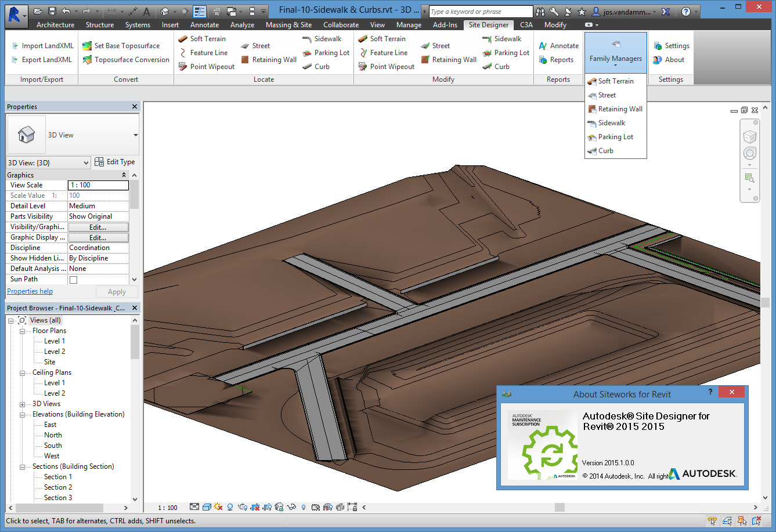Viewport: 776px width, 532px height.
Task: Click the Save icon in quick access toolbar
Action: click(x=52, y=11)
